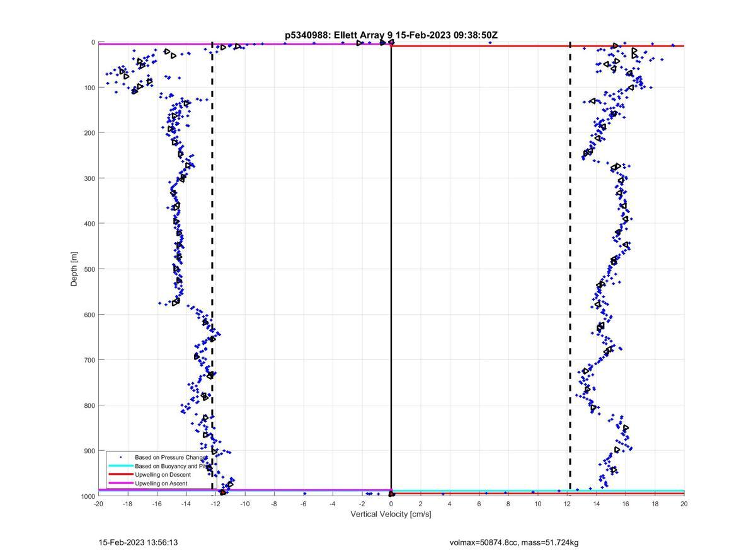Screen dimensions: 756x558
Task: Click the '15-Feb-2023 13:56:13' timestamp footer
Action: click(137, 542)
